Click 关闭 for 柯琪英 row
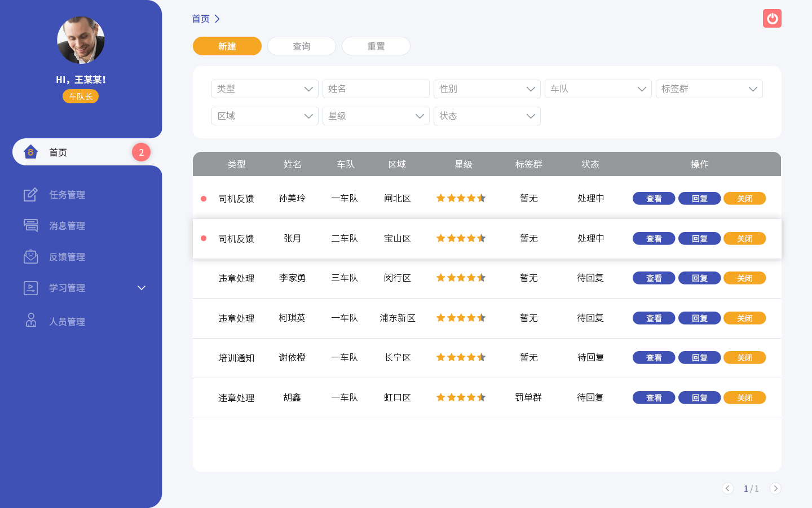812x508 pixels. pos(745,318)
